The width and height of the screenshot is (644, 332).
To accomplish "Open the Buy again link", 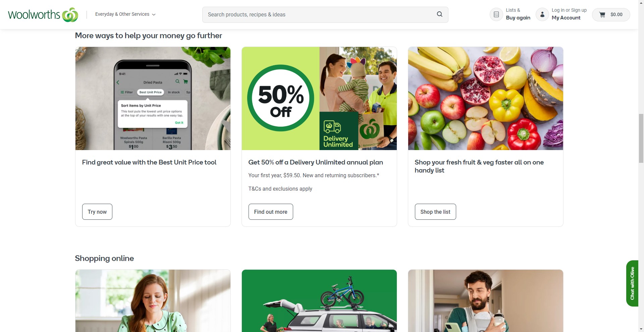I will (x=518, y=18).
